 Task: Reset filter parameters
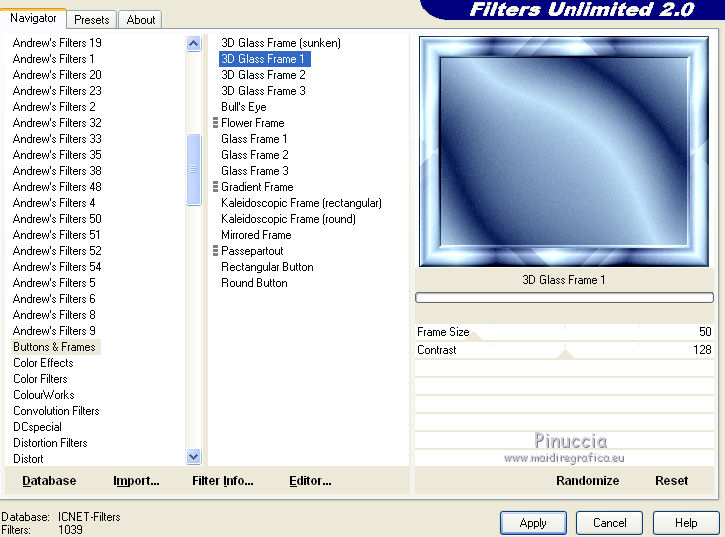(x=671, y=481)
